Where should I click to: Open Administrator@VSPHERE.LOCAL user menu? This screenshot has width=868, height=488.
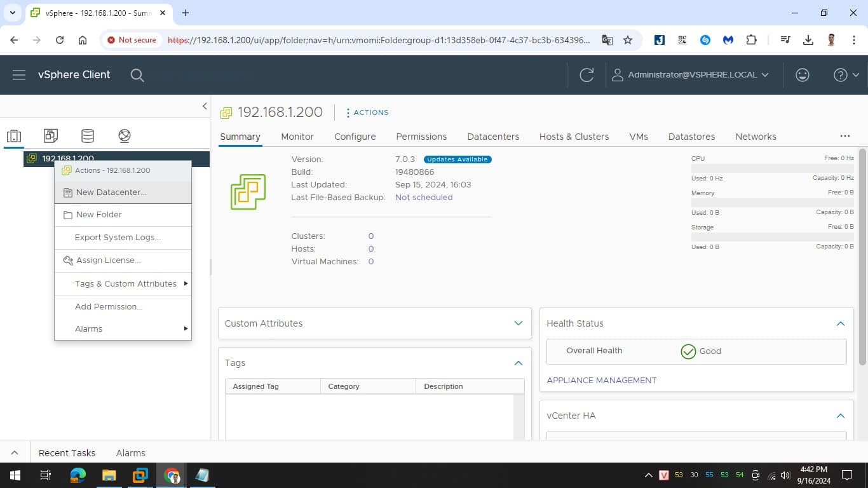coord(690,75)
